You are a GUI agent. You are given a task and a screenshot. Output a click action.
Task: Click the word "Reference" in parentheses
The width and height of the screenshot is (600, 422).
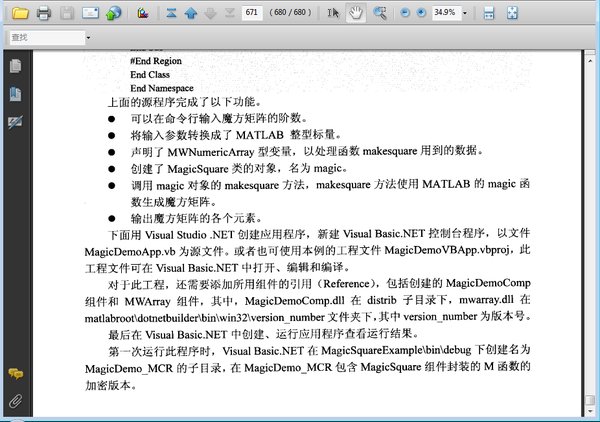pos(346,284)
